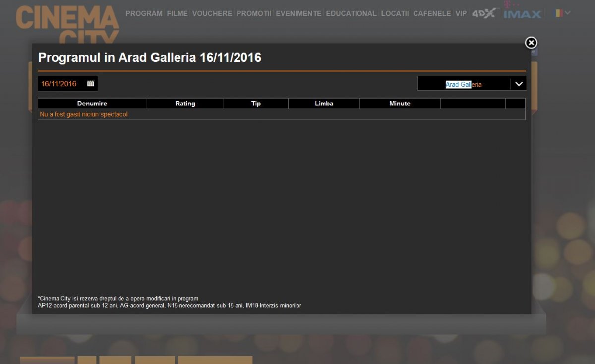Click the AP12 rating legend line
Screen dimensions: 595x364
click(x=170, y=305)
